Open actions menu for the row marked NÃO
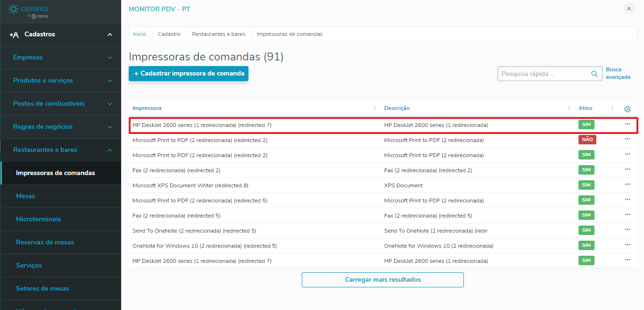Image resolution: width=644 pixels, height=310 pixels. pos(627,139)
